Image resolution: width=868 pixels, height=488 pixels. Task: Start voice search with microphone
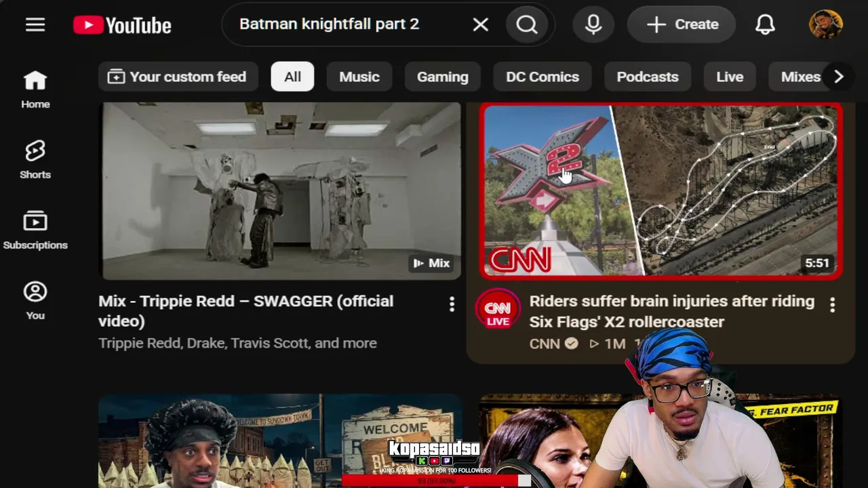point(593,25)
